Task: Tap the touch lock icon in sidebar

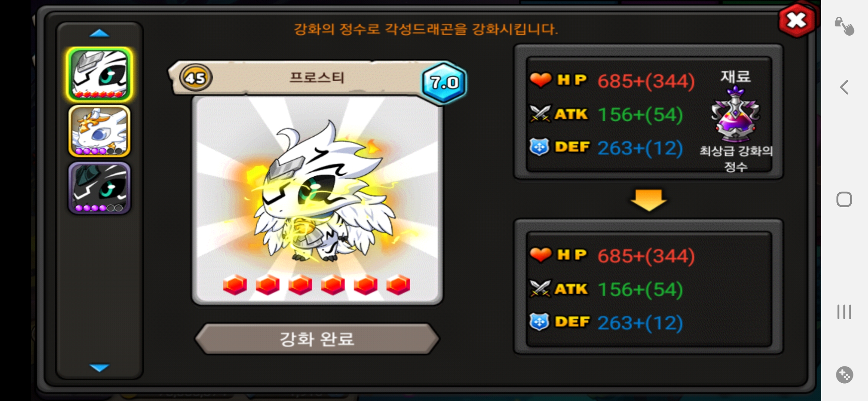Action: coord(844,26)
